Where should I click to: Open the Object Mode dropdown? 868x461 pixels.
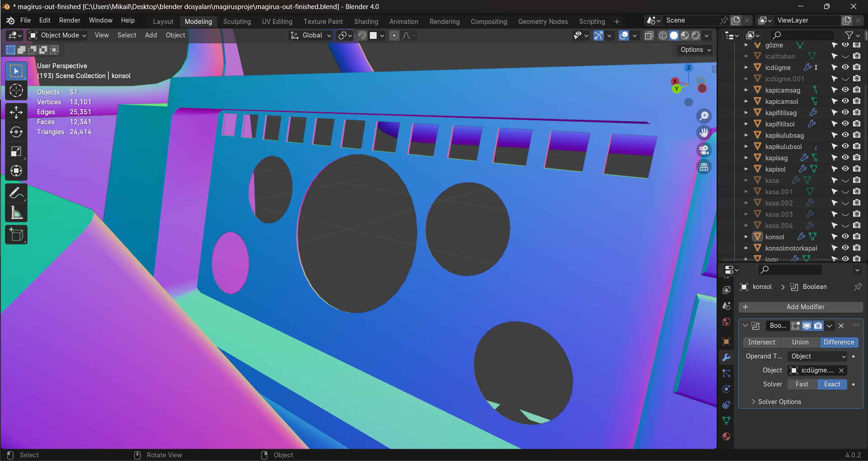pyautogui.click(x=58, y=35)
